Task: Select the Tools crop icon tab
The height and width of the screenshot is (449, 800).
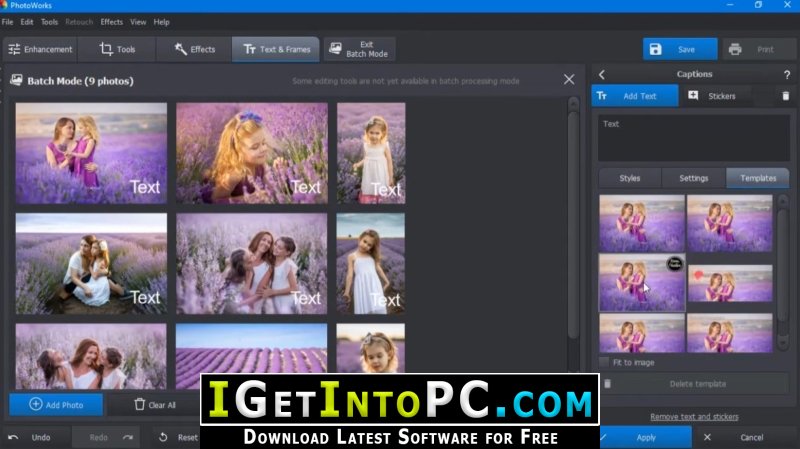Action: coord(117,49)
